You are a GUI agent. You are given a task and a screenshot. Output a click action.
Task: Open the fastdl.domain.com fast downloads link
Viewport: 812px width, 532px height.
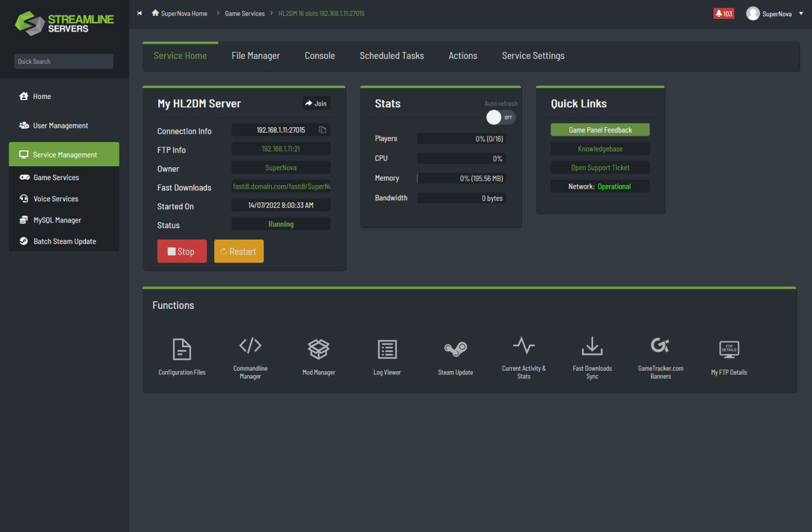pos(281,186)
